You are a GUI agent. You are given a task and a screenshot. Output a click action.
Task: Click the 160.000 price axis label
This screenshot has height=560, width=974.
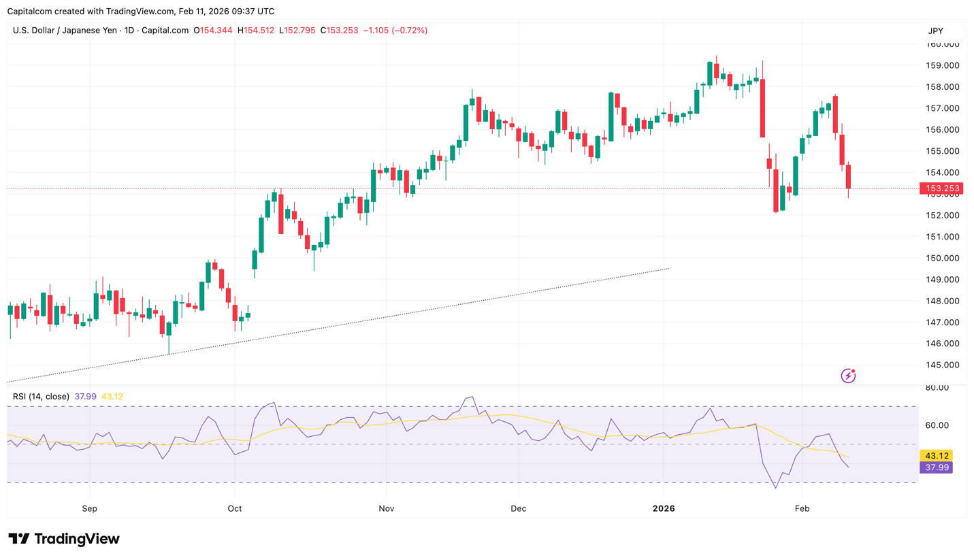942,44
